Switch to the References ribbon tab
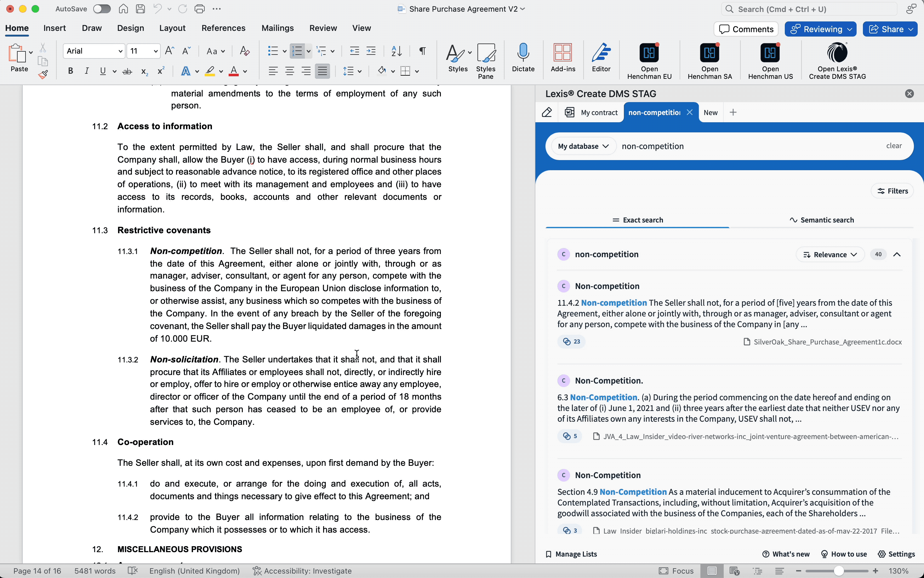This screenshot has width=924, height=578. pyautogui.click(x=223, y=28)
